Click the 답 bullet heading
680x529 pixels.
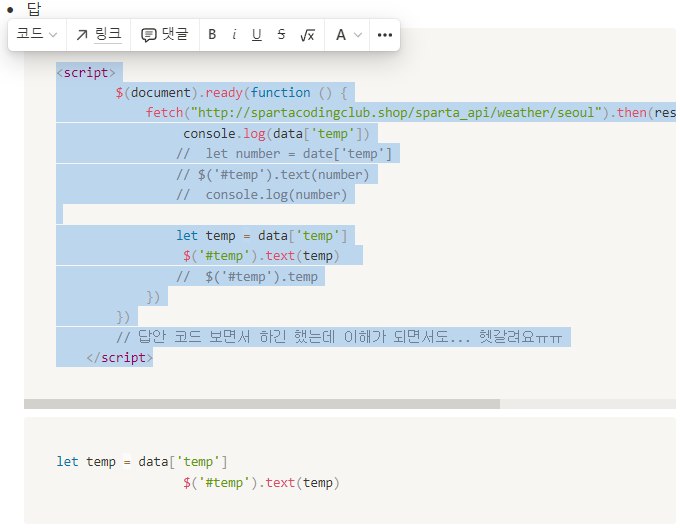pyautogui.click(x=34, y=9)
